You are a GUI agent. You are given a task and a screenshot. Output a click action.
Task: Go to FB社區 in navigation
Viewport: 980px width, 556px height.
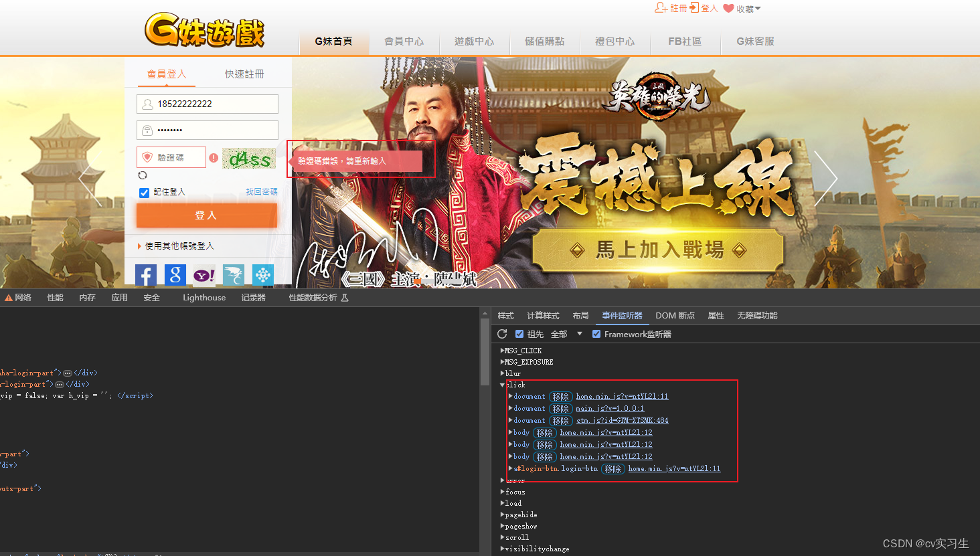click(685, 41)
